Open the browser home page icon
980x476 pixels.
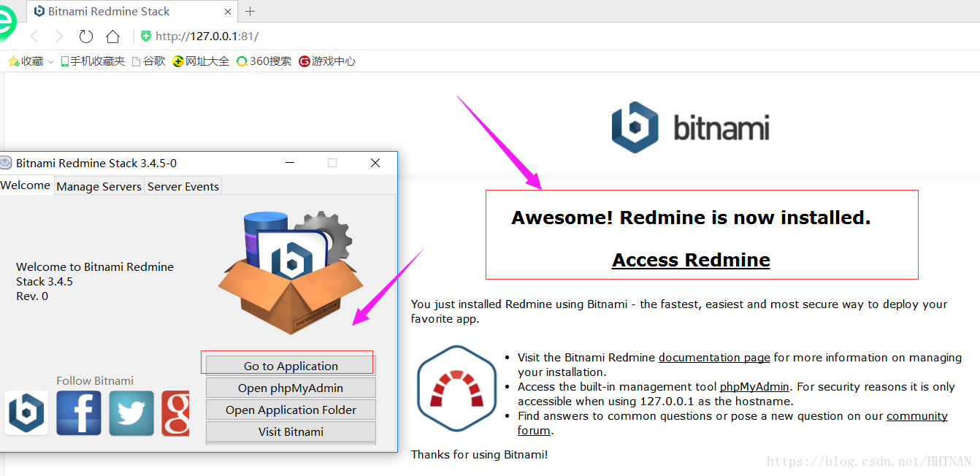pos(112,37)
